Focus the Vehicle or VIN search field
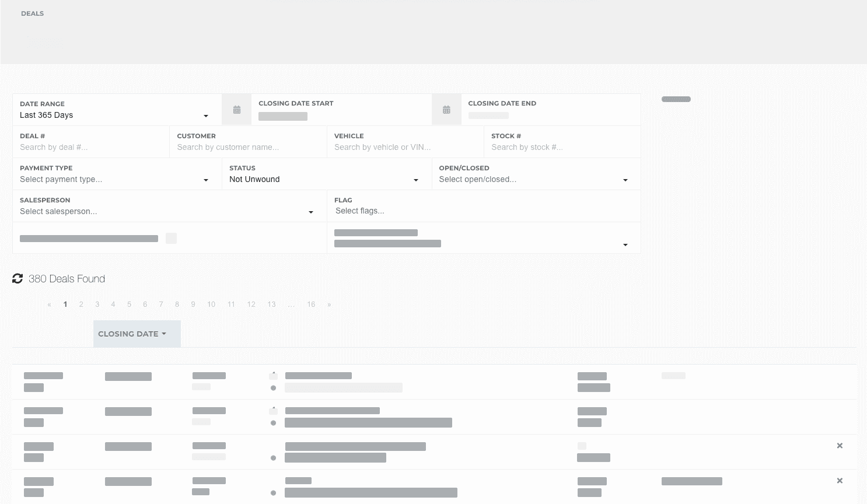The width and height of the screenshot is (867, 504). click(x=405, y=148)
